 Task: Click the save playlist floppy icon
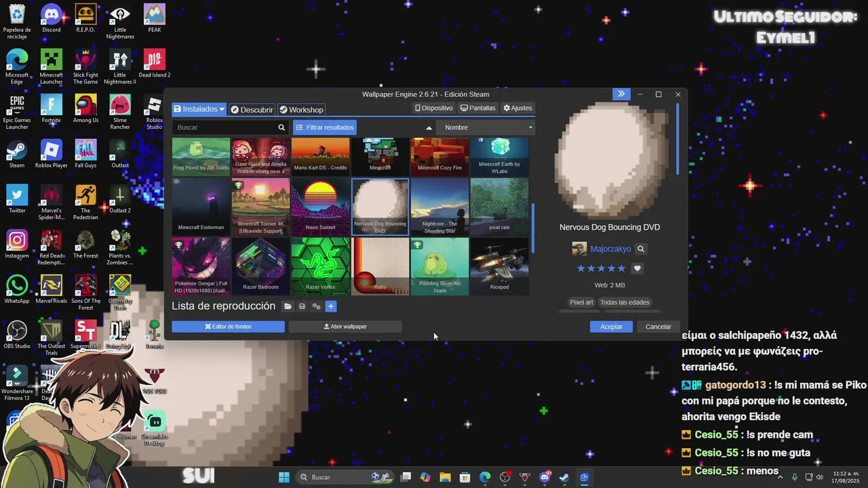[x=302, y=306]
